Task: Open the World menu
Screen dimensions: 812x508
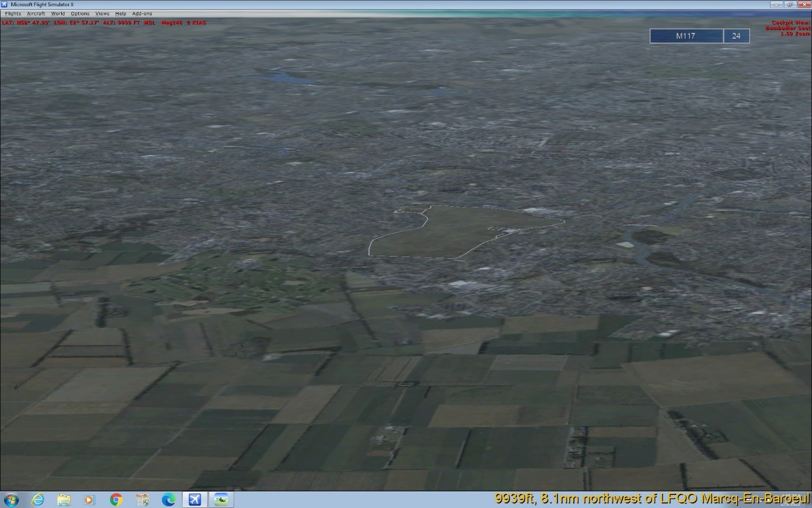Action: [58, 14]
